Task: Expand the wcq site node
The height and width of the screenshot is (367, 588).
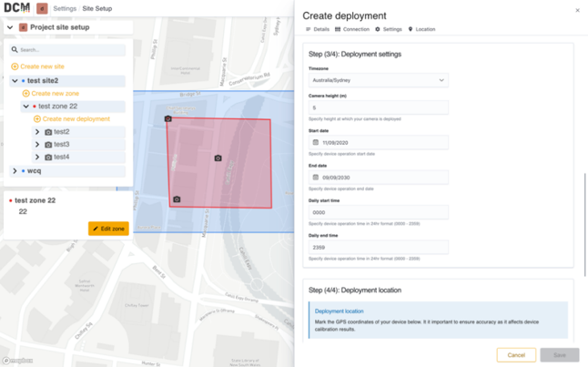Action: tap(15, 170)
